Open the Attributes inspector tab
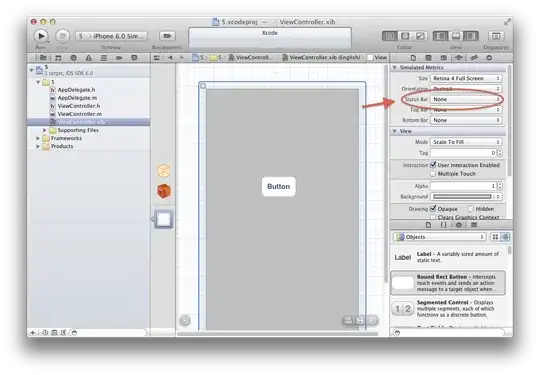 pos(459,58)
